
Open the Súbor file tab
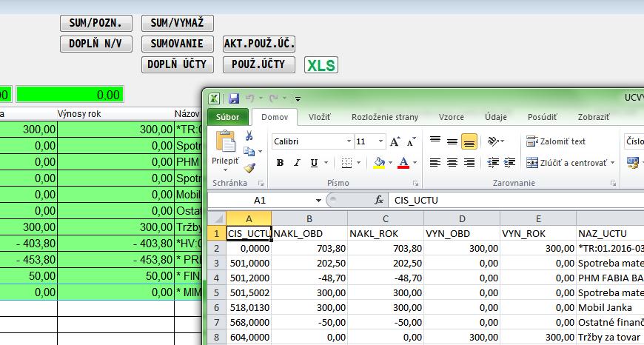click(228, 117)
